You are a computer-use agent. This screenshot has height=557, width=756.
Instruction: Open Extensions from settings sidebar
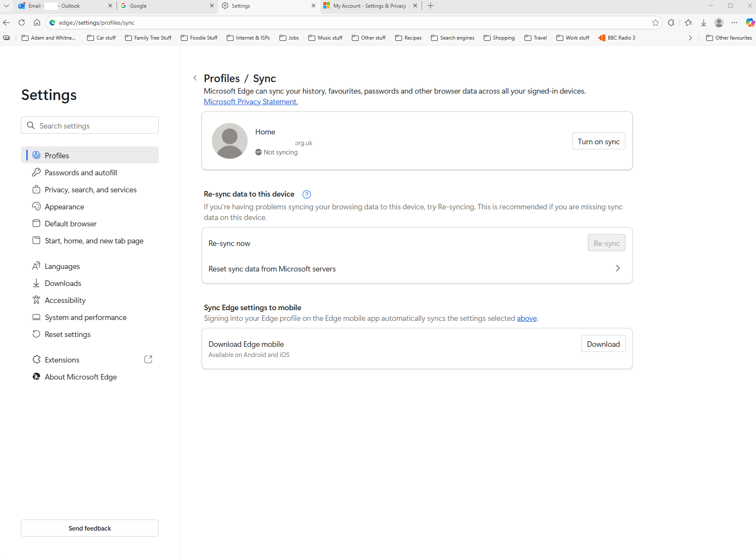90,360
